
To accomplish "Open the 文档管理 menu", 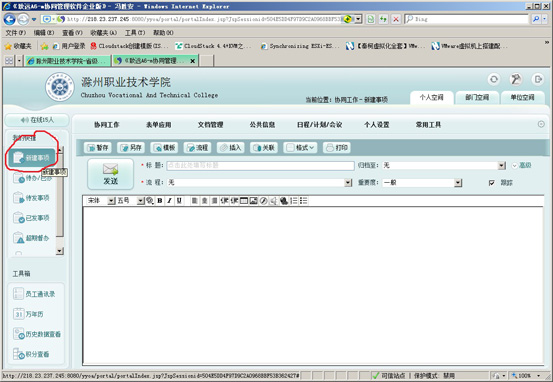I will [x=211, y=125].
